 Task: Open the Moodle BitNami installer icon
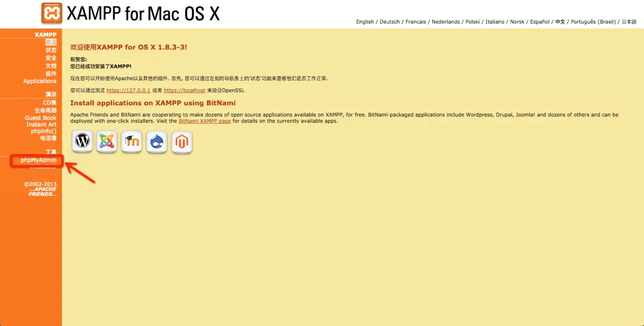(131, 141)
